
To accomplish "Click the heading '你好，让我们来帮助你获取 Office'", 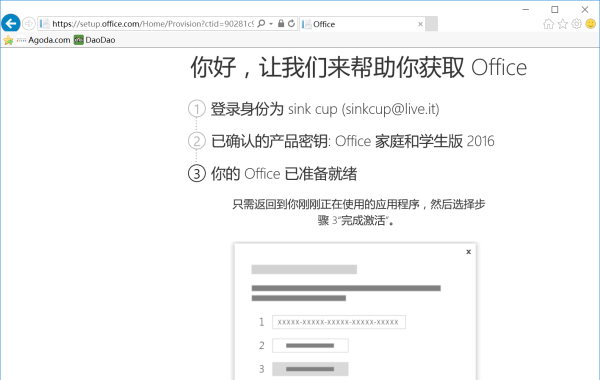I will tap(359, 67).
